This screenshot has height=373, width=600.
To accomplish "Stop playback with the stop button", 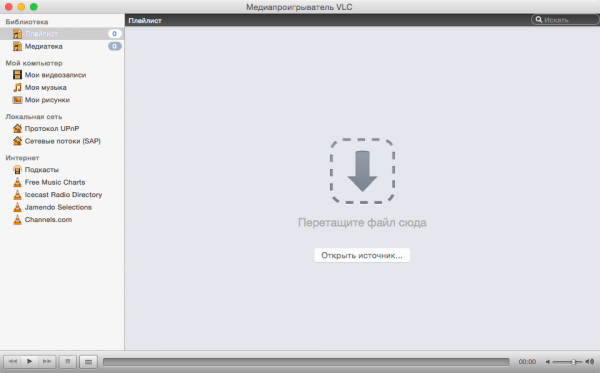I will pyautogui.click(x=68, y=361).
